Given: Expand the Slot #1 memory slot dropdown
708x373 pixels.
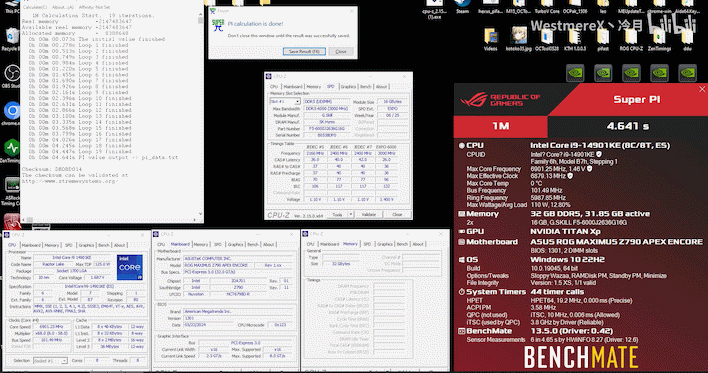Looking at the screenshot, I should 297,102.
